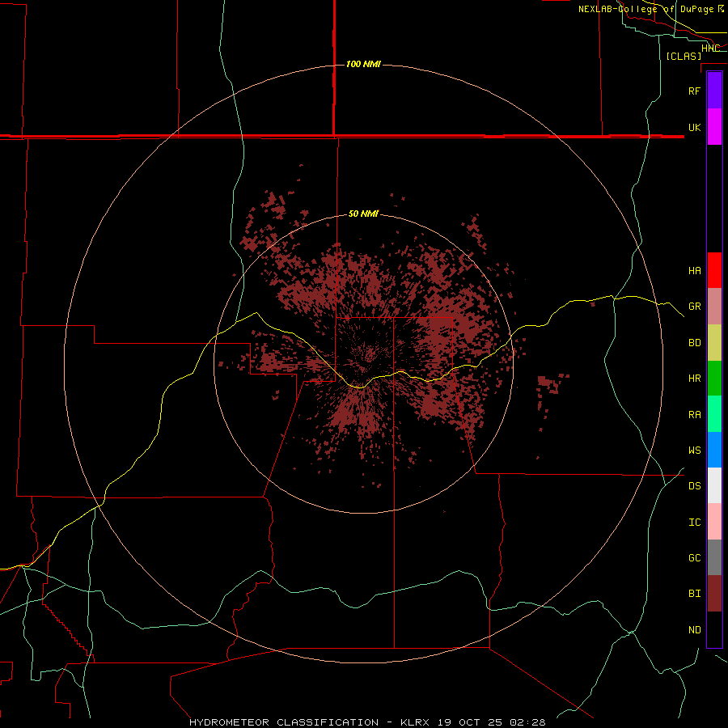This screenshot has height=728, width=728.
Task: Select the BD yellow legend color block
Action: point(714,343)
